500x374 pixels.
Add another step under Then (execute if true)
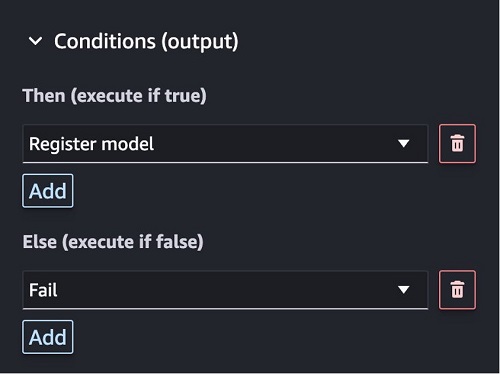pos(48,191)
